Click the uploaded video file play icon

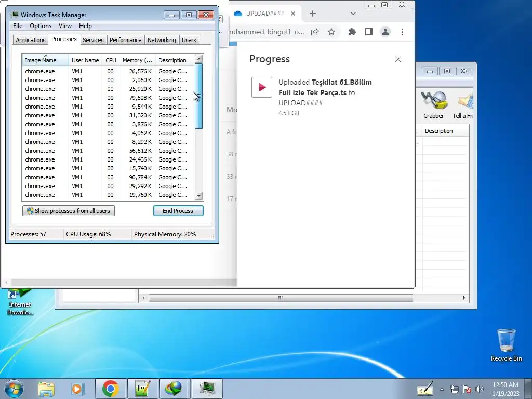(x=262, y=87)
